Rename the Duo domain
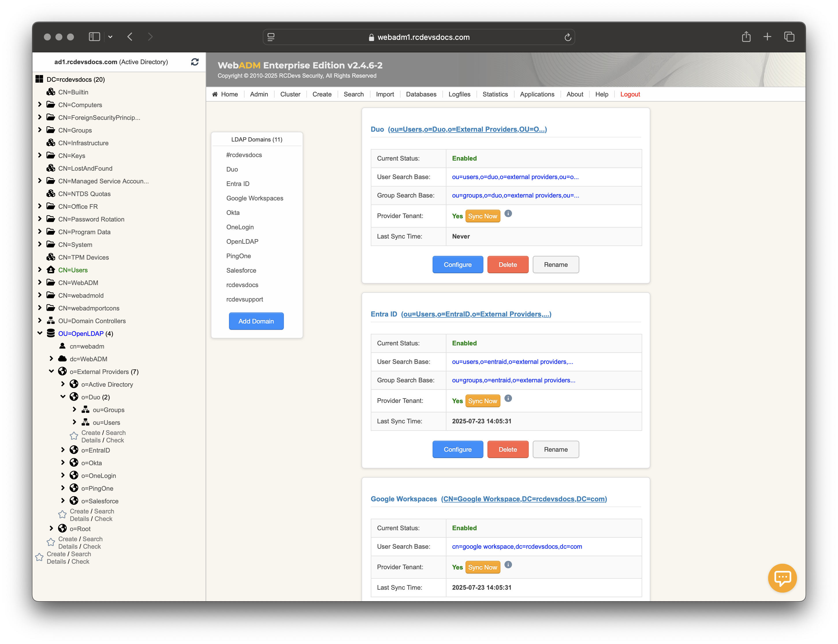This screenshot has width=838, height=644. click(556, 265)
